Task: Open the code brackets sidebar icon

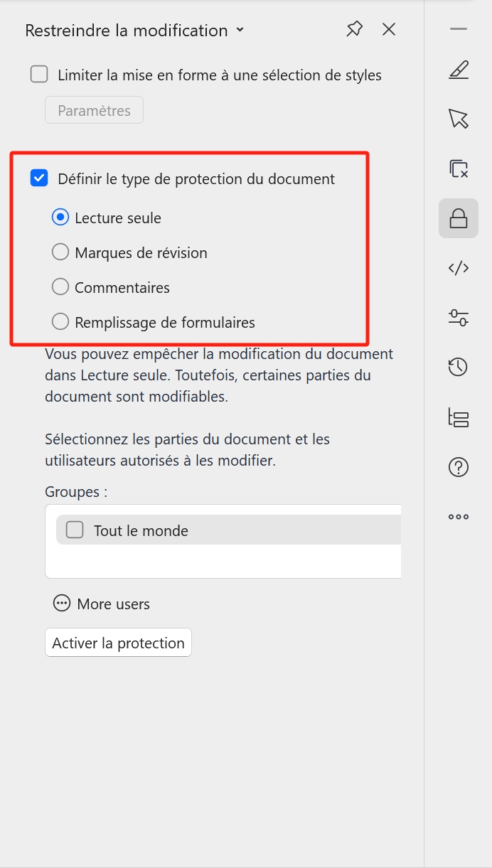Action: pyautogui.click(x=459, y=268)
